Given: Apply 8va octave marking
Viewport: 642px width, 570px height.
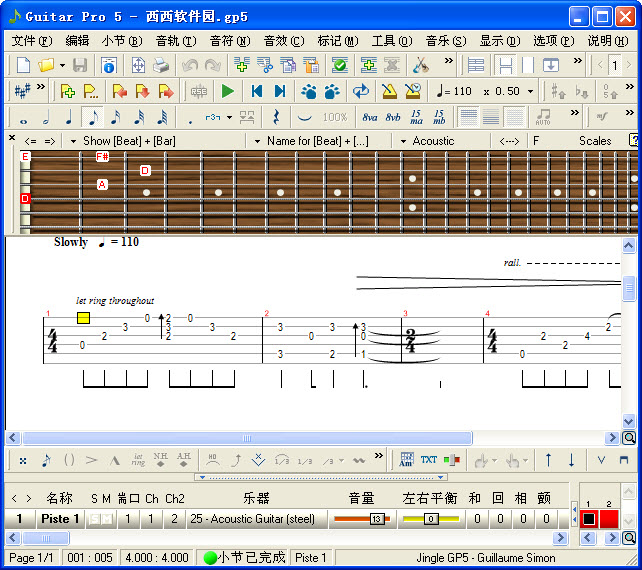Looking at the screenshot, I should tap(370, 118).
